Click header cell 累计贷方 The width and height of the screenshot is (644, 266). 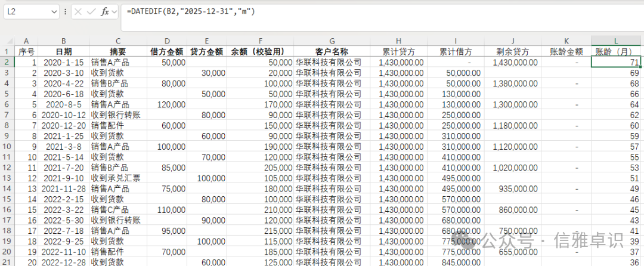[x=398, y=52]
